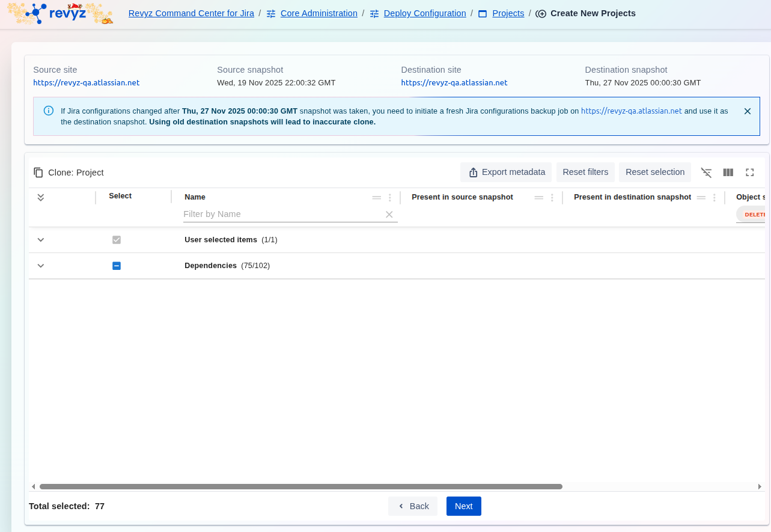The height and width of the screenshot is (532, 771).
Task: Expand the User selected items group
Action: [41, 240]
